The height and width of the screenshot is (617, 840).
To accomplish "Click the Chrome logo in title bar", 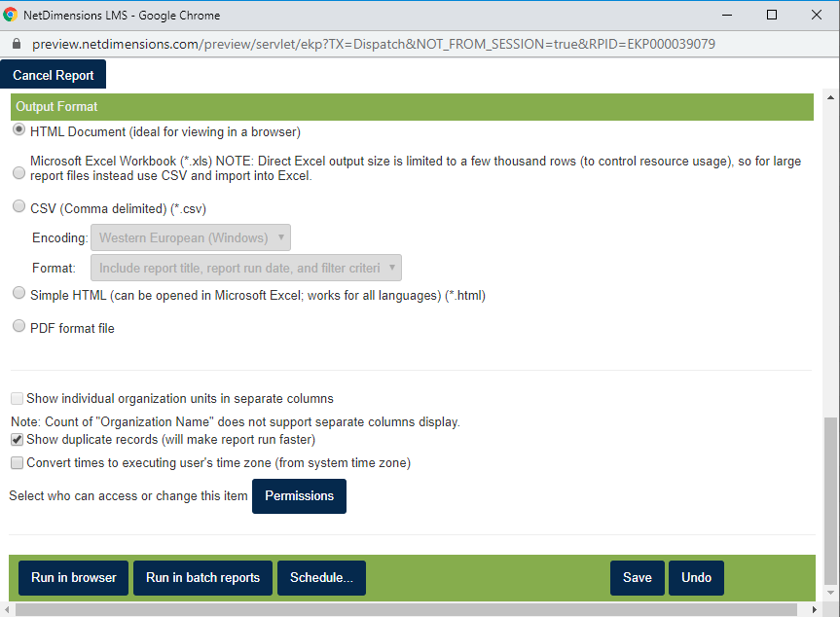I will click(10, 15).
